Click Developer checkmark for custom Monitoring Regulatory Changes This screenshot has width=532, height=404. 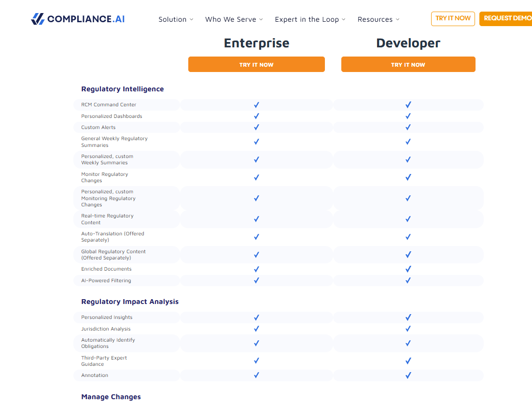click(x=408, y=198)
